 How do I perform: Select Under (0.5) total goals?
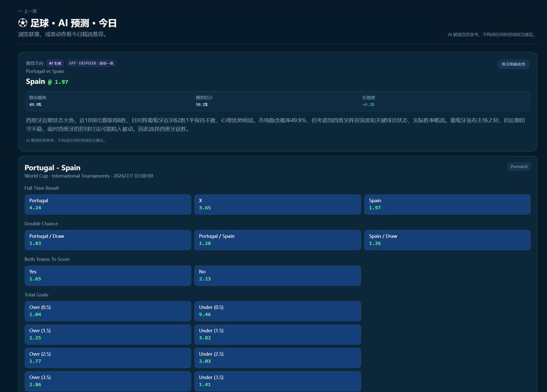[x=278, y=311]
